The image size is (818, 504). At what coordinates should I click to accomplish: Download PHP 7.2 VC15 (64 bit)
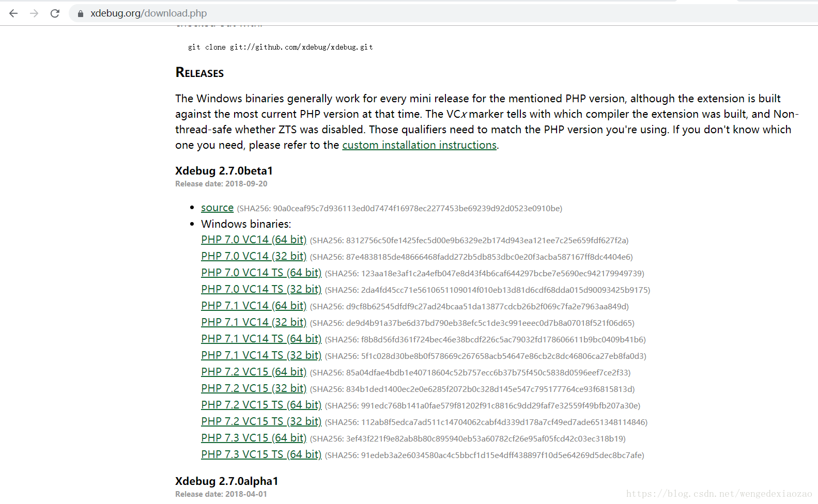point(254,372)
